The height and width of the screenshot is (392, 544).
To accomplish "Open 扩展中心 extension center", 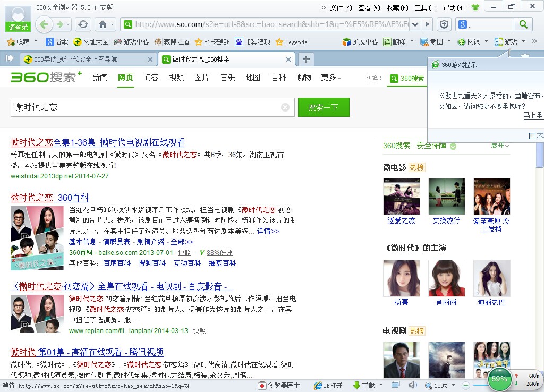I will coord(360,42).
